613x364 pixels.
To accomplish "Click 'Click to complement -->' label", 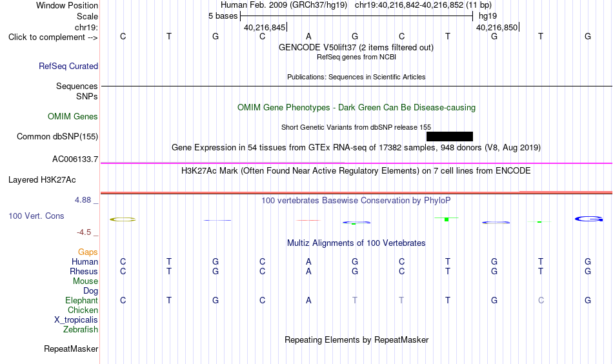I will (53, 37).
